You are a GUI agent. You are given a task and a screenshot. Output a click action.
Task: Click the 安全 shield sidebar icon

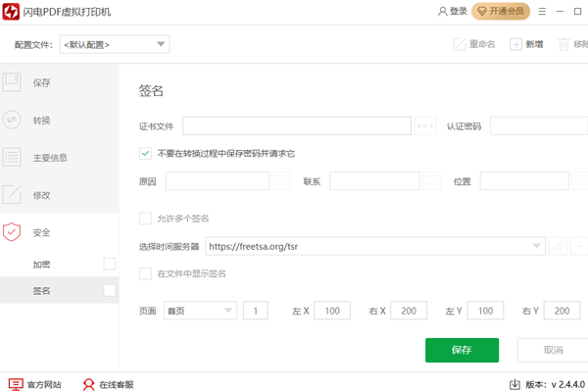[13, 232]
